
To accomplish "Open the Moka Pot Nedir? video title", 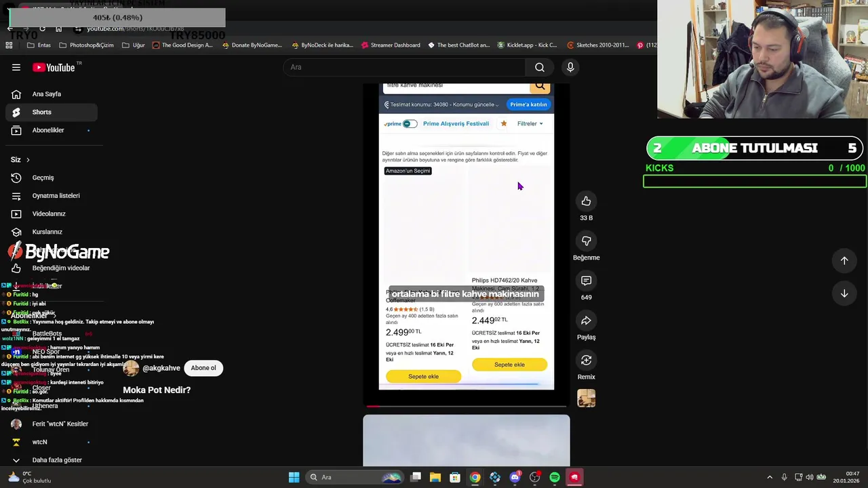I will click(x=157, y=390).
